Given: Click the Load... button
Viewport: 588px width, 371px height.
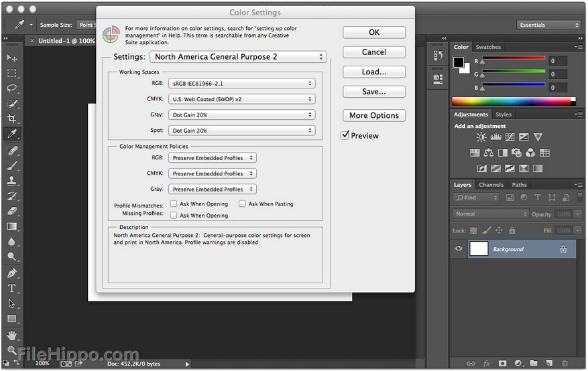Looking at the screenshot, I should pos(374,72).
